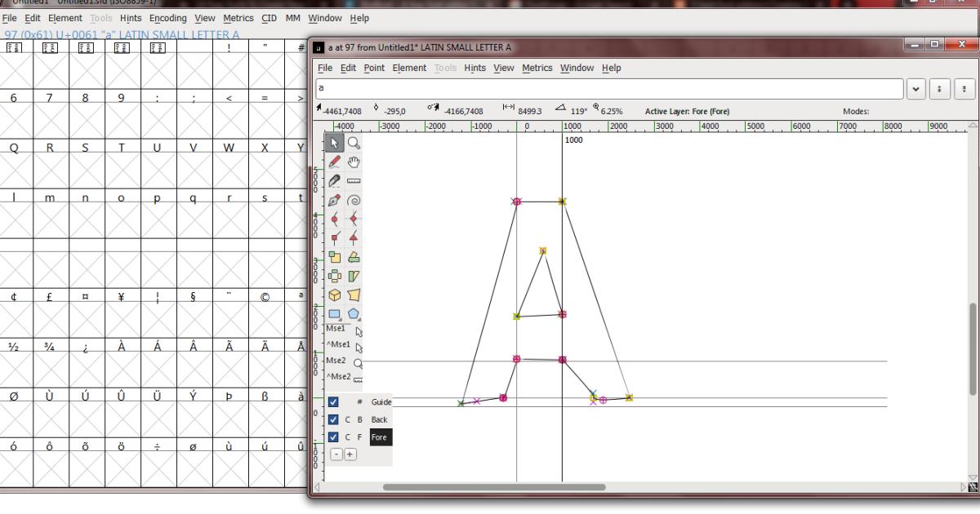This screenshot has height=514, width=980.
Task: Expand the Metrics menu in the glyph window
Action: [537, 68]
